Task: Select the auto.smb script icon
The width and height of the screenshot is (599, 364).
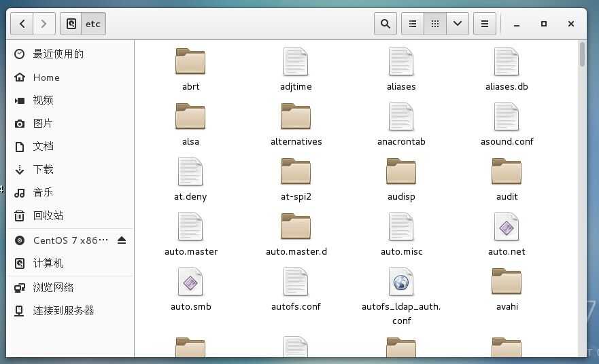Action: (x=190, y=281)
